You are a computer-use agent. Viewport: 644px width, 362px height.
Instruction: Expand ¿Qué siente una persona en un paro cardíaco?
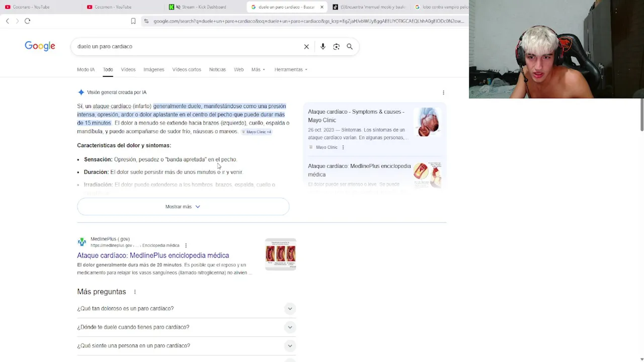[187, 346]
